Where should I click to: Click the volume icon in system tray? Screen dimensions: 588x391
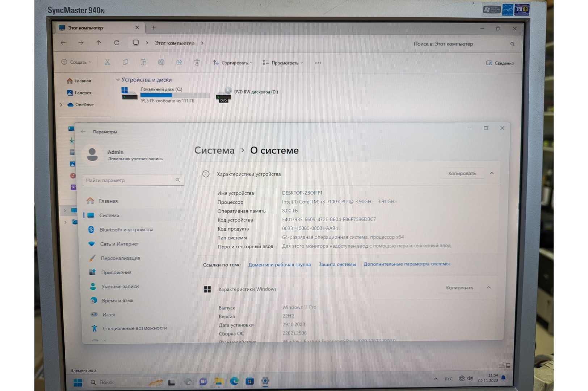470,378
